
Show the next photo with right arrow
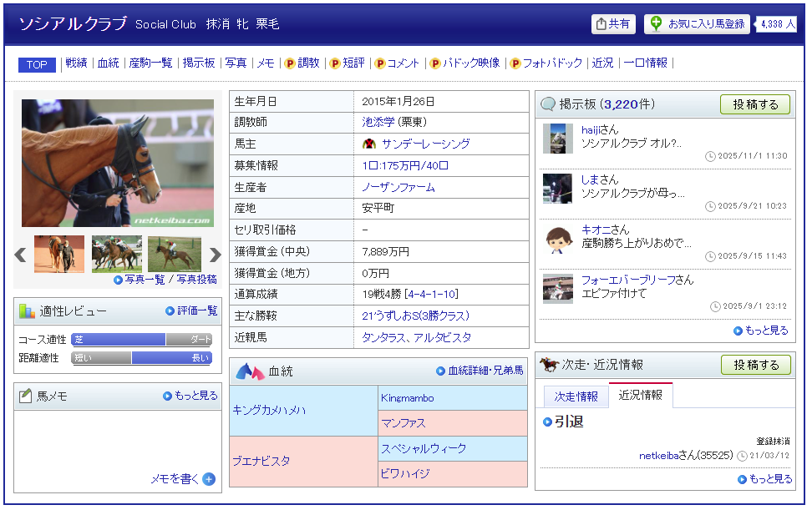(x=215, y=255)
